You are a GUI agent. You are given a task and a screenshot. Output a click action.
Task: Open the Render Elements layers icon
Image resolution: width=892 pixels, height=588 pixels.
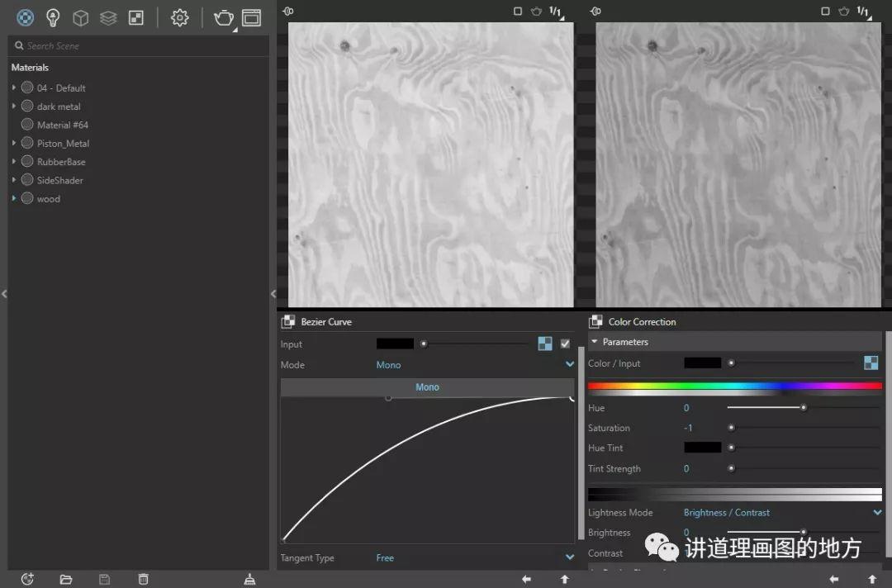(108, 17)
